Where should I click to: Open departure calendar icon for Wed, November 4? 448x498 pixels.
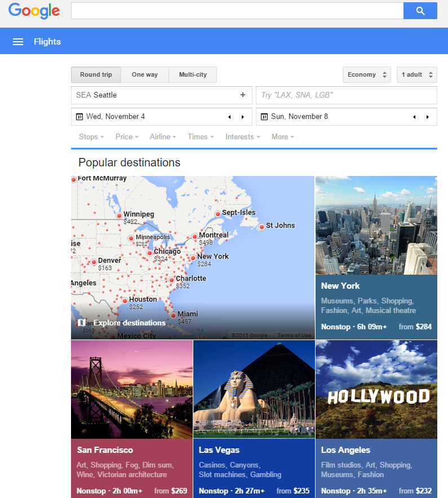click(79, 117)
